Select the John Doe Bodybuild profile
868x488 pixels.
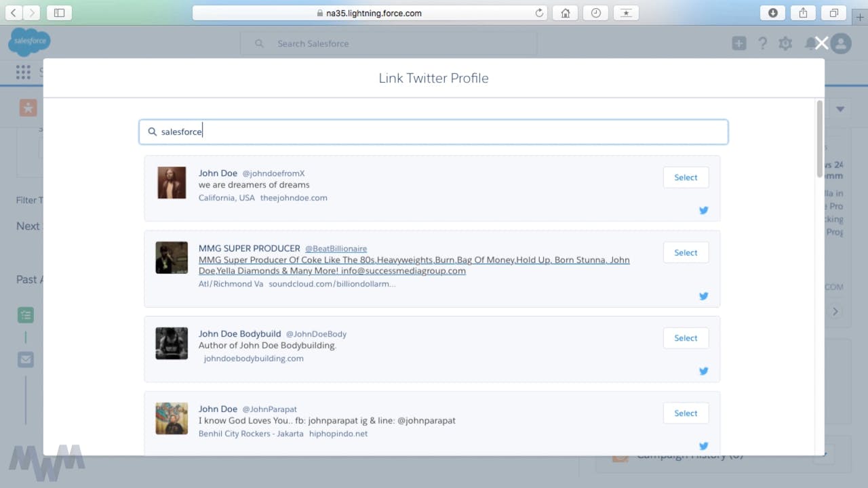(x=686, y=338)
